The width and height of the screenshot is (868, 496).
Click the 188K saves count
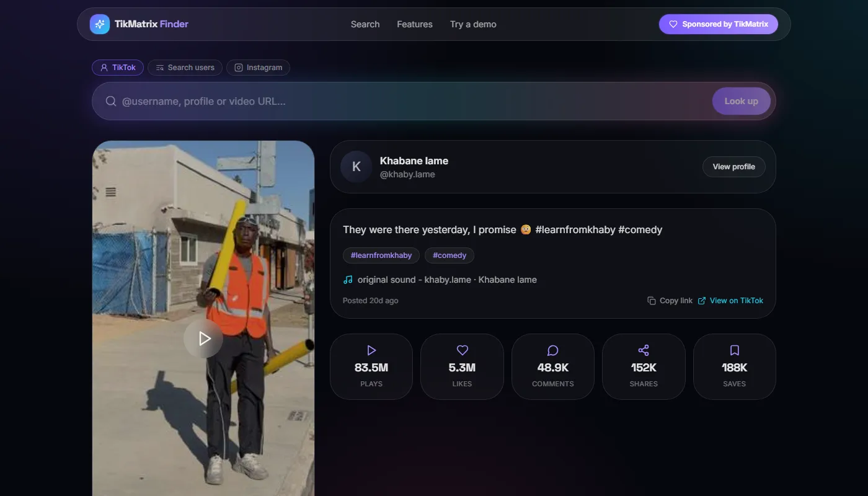point(735,368)
